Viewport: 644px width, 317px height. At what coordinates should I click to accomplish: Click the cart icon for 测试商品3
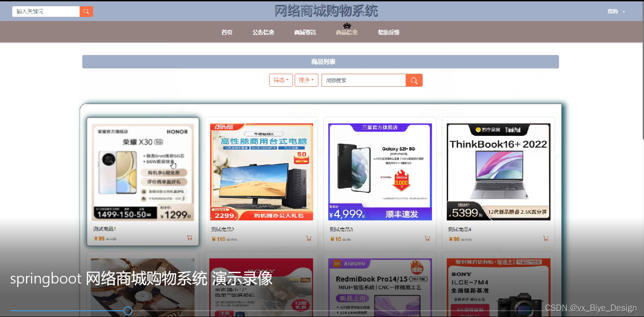tap(427, 238)
